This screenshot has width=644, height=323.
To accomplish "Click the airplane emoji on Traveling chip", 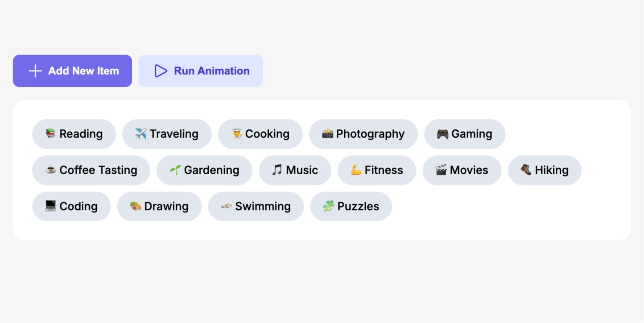I will (141, 133).
